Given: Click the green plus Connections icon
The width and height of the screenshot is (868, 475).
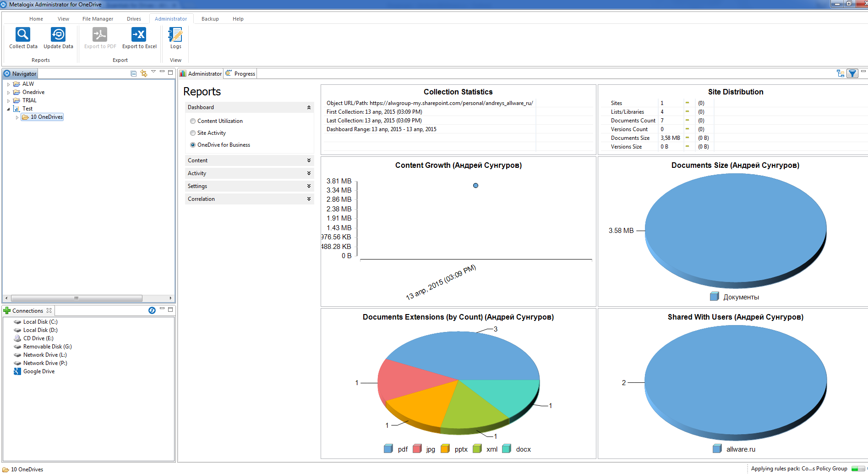Looking at the screenshot, I should 7,310.
